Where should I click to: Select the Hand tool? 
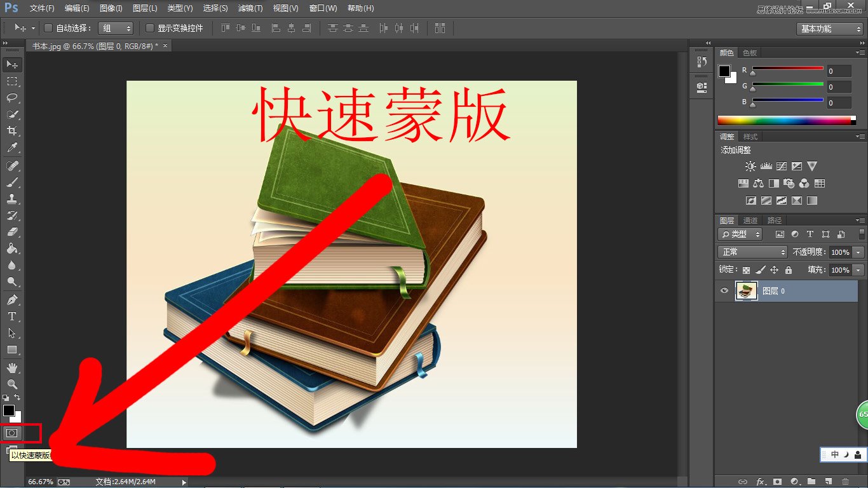12,368
